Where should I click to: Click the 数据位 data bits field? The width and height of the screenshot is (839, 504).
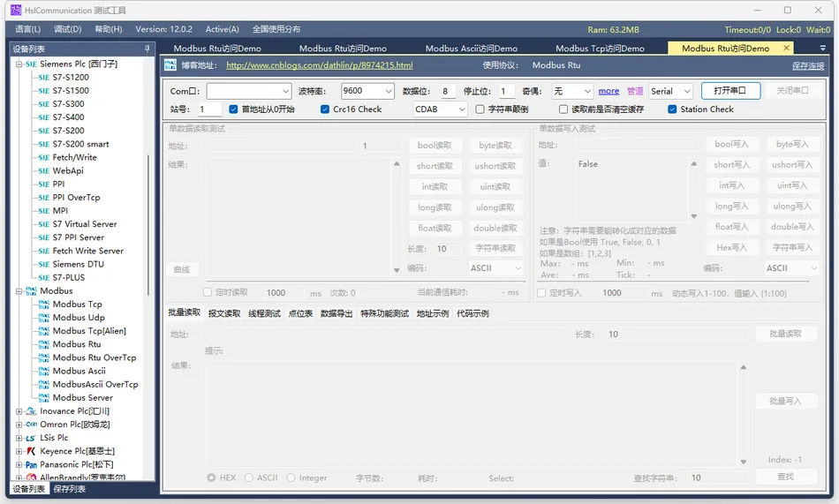point(448,91)
